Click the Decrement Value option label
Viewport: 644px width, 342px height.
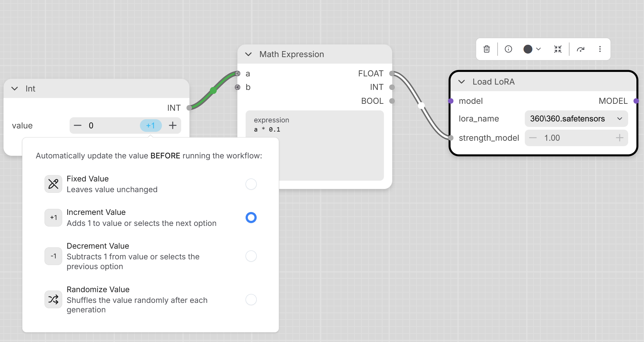coord(98,246)
